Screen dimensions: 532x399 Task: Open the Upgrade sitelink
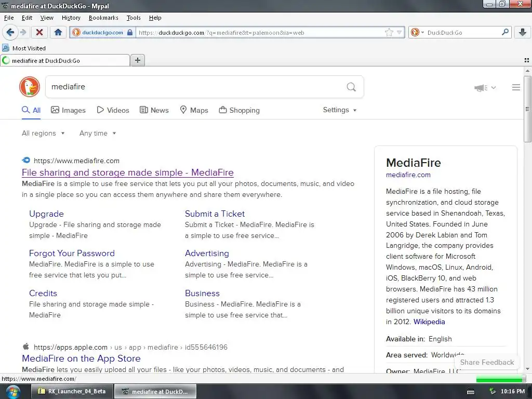46,214
